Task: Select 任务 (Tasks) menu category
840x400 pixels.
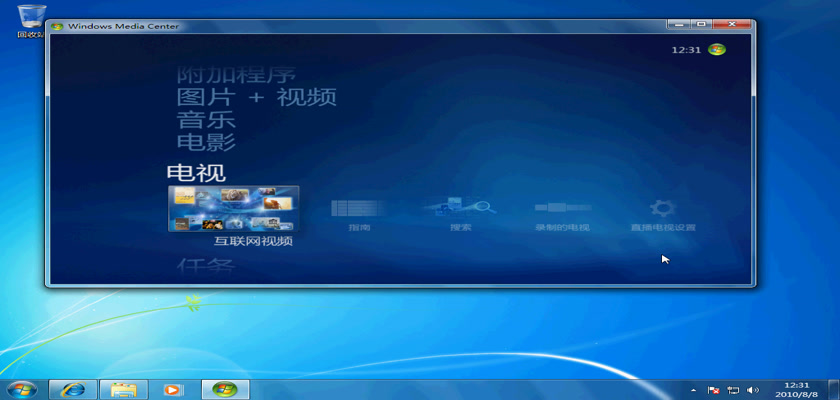Action: [206, 267]
